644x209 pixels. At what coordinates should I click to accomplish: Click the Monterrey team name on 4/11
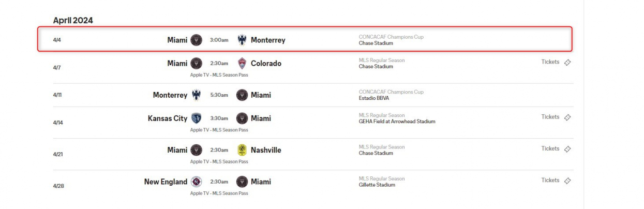[170, 95]
